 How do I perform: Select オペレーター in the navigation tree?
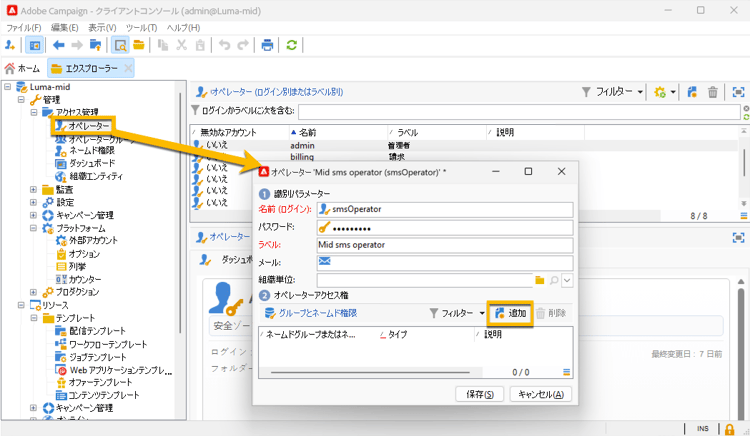[88, 126]
